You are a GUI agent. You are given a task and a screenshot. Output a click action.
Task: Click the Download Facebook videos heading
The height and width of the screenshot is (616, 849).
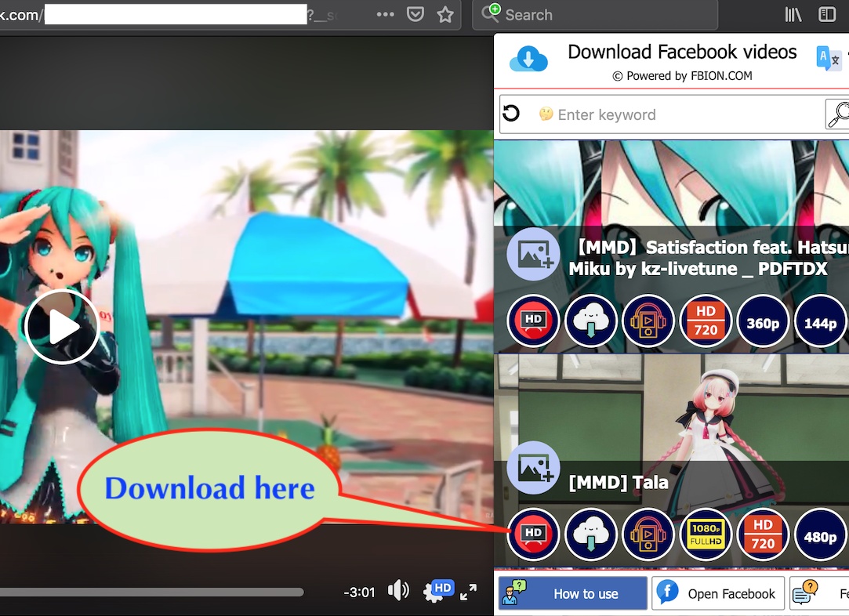click(x=682, y=52)
